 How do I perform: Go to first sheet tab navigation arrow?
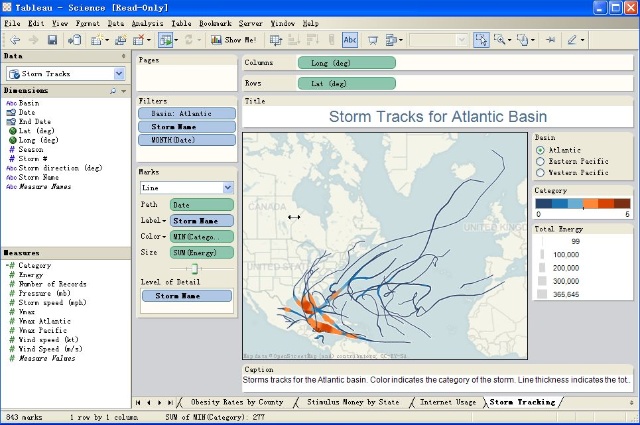(x=138, y=403)
